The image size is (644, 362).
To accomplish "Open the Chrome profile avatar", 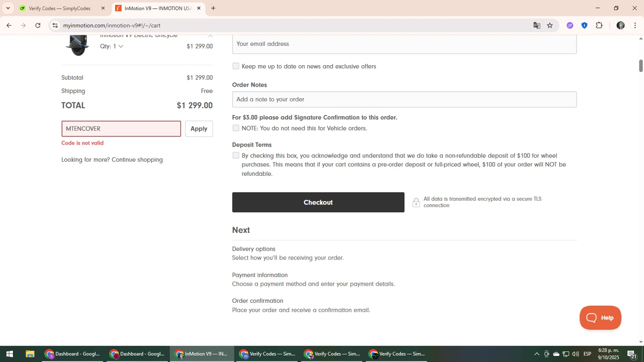I will [x=620, y=26].
